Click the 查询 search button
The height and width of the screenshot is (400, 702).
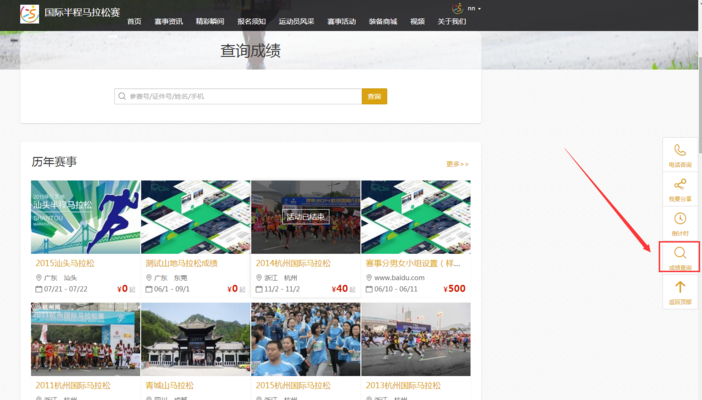[374, 96]
